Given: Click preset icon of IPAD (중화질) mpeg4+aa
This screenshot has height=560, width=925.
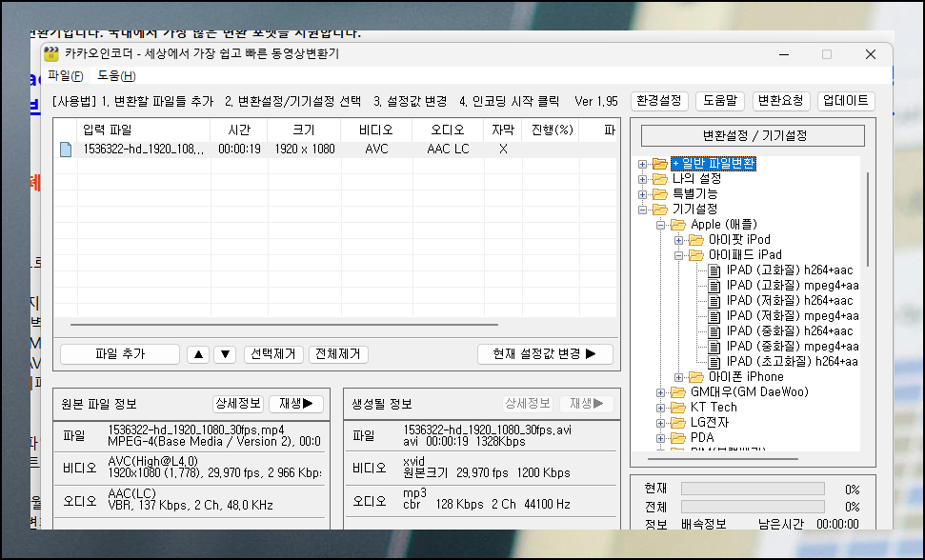Looking at the screenshot, I should tap(714, 347).
